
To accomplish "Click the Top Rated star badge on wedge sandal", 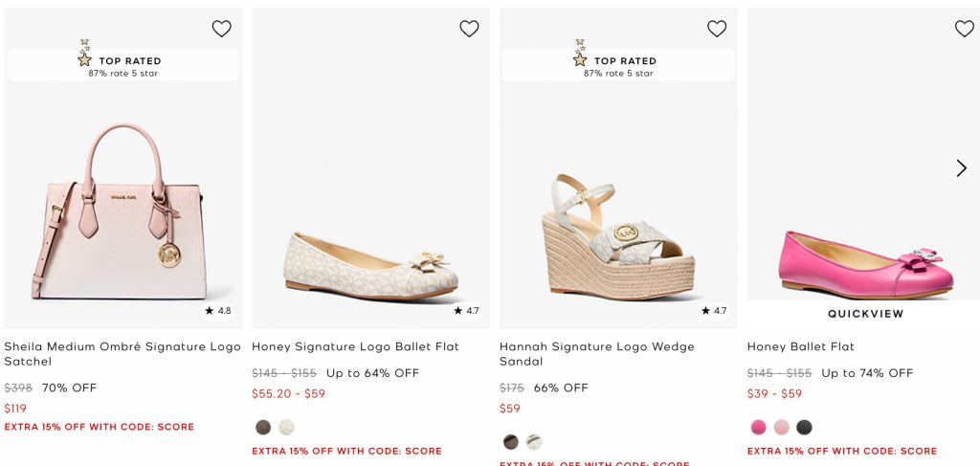I will click(x=618, y=65).
